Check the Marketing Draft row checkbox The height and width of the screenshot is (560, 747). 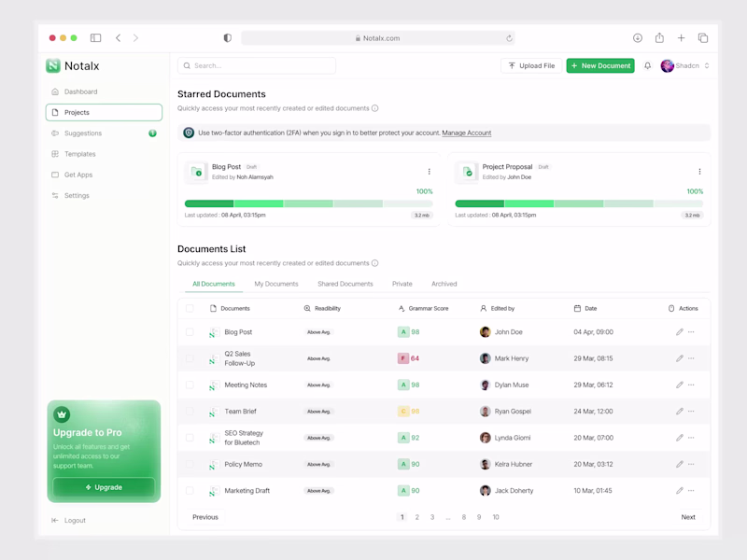tap(190, 491)
